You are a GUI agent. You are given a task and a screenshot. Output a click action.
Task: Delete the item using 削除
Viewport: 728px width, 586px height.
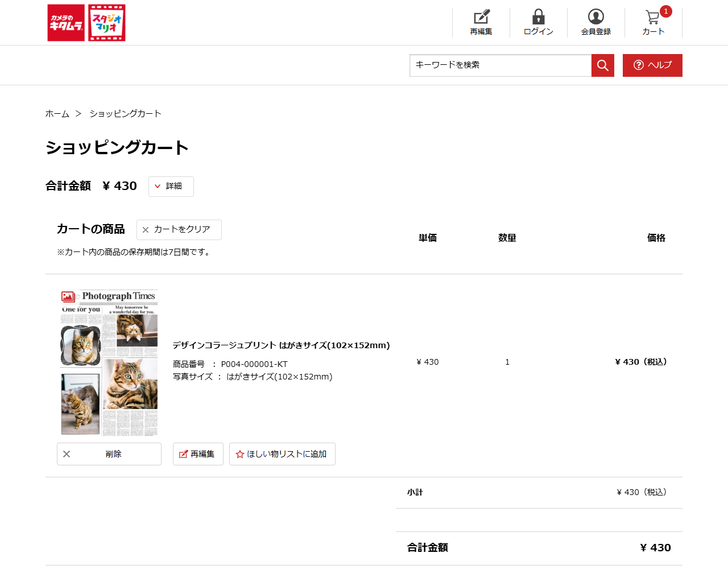click(109, 454)
